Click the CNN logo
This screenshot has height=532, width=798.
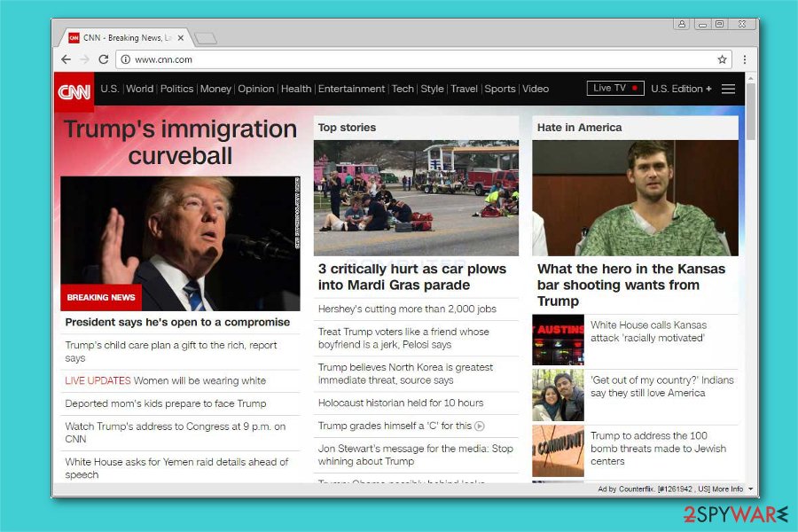point(74,91)
